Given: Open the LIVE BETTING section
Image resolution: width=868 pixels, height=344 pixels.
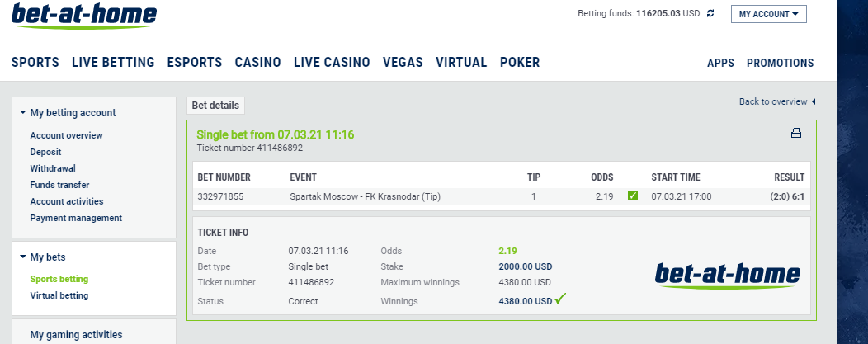Looking at the screenshot, I should coord(114,63).
